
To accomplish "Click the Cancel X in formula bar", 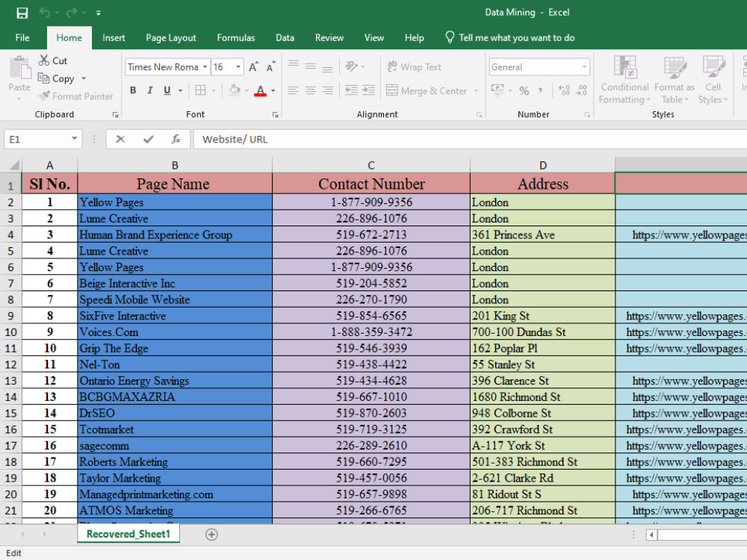I will tap(120, 139).
